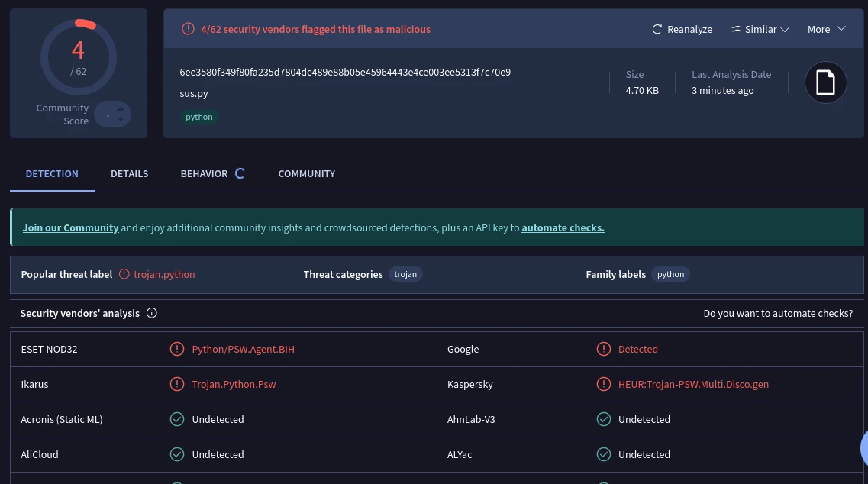Open the BEHAVIOR tab
The width and height of the screenshot is (868, 484).
coord(204,174)
